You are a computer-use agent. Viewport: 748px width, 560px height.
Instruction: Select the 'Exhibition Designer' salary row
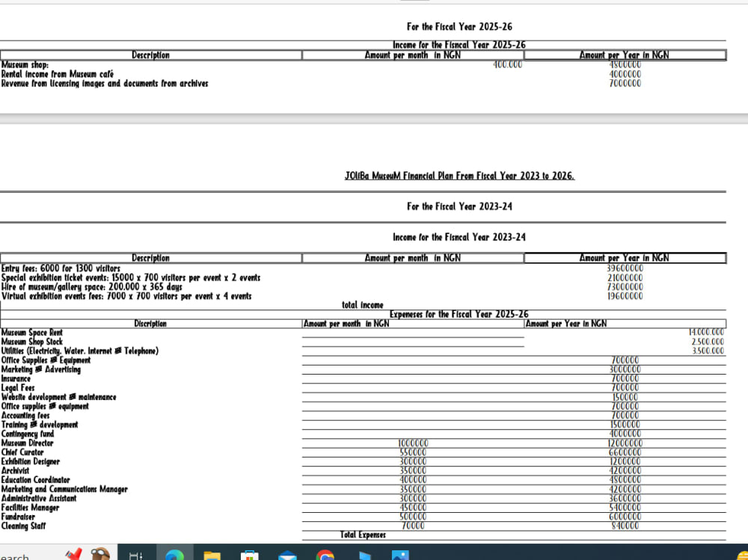(31, 462)
